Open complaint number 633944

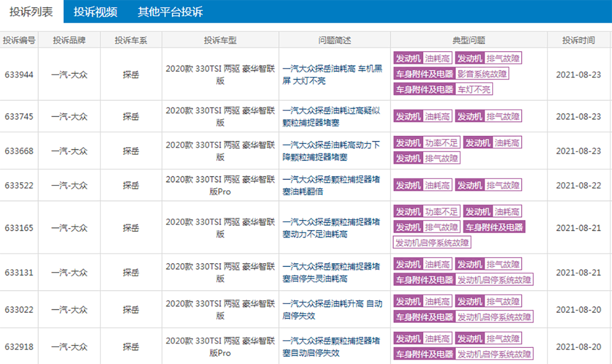click(19, 74)
